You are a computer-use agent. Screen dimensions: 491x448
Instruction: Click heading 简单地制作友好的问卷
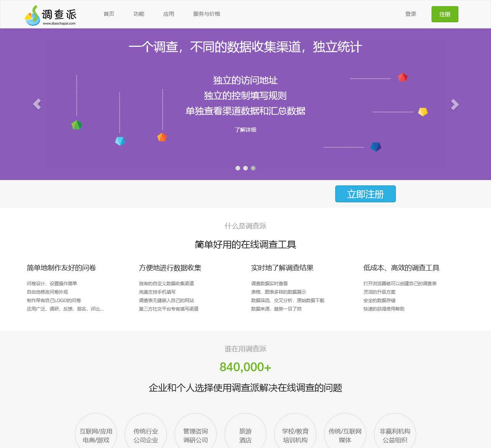point(61,268)
